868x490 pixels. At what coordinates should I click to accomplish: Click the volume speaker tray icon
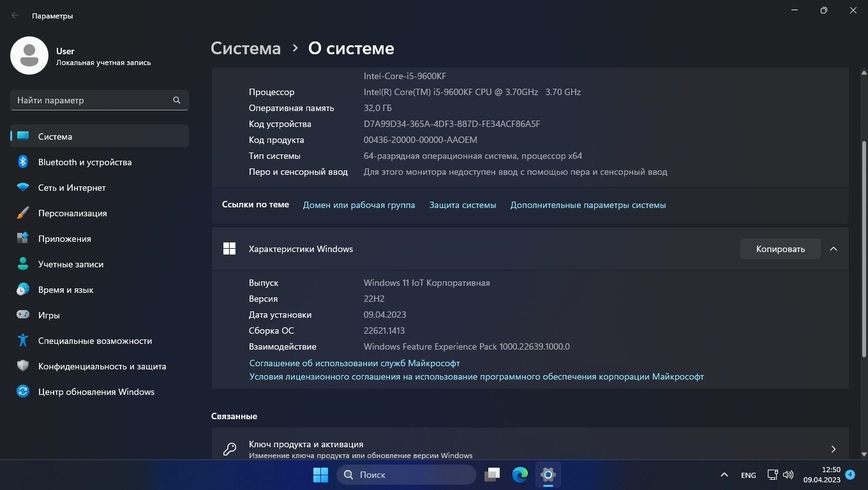[x=788, y=475]
